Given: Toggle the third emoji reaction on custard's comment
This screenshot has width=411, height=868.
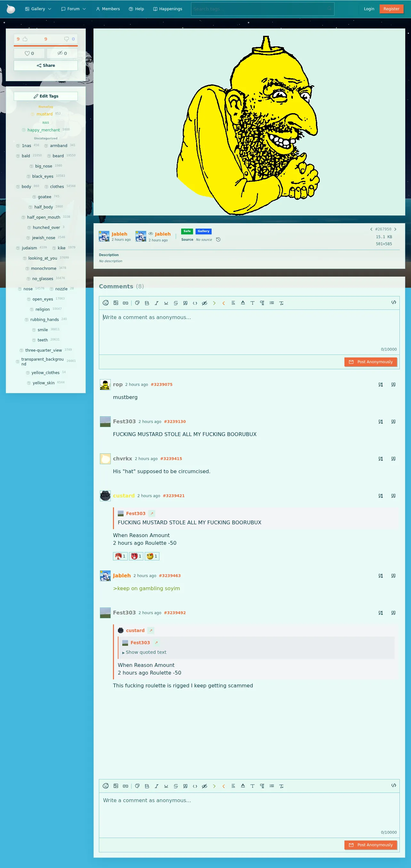Looking at the screenshot, I should 152,556.
